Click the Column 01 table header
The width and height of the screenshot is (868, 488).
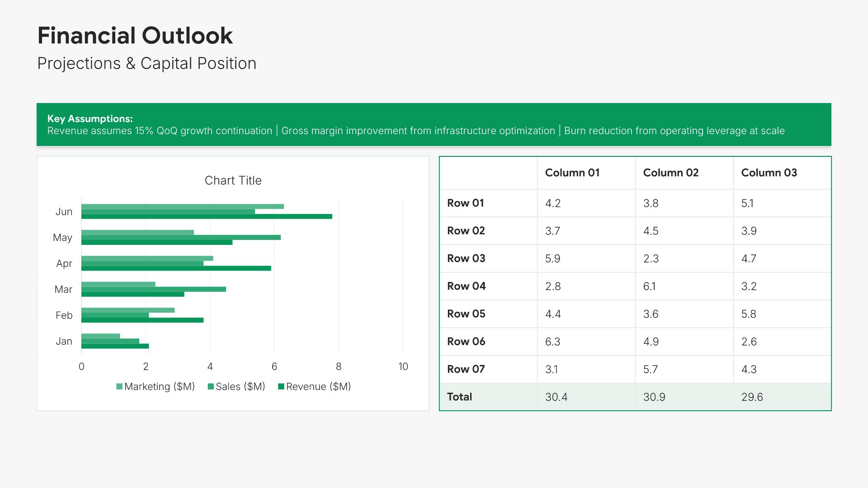point(572,173)
